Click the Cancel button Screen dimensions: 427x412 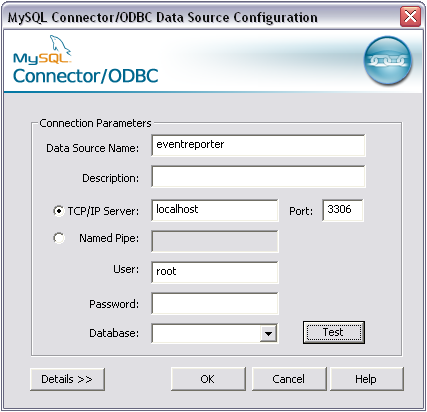coord(289,379)
